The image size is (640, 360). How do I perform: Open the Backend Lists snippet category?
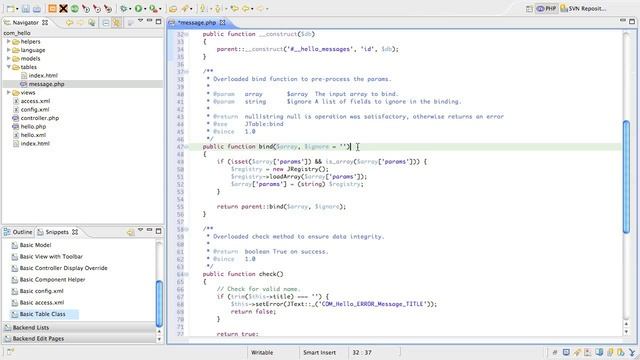point(79,328)
